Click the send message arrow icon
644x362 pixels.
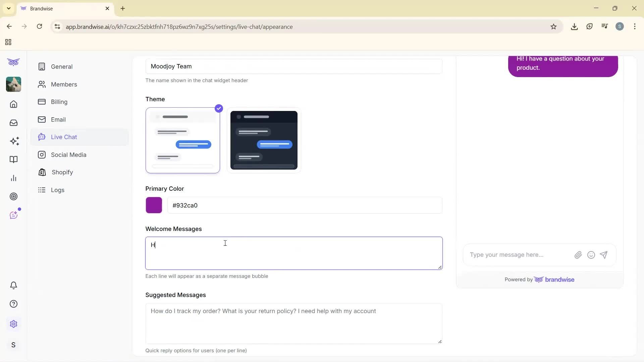[603, 255]
